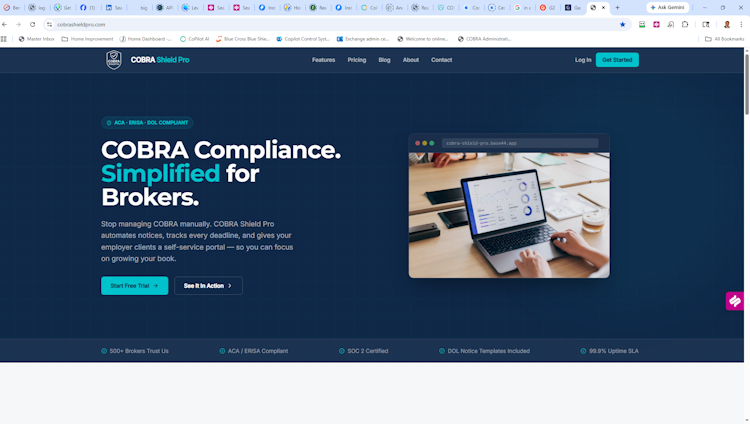750x424 pixels.
Task: Click the '99.9% Uptime SLA' text
Action: [x=614, y=351]
